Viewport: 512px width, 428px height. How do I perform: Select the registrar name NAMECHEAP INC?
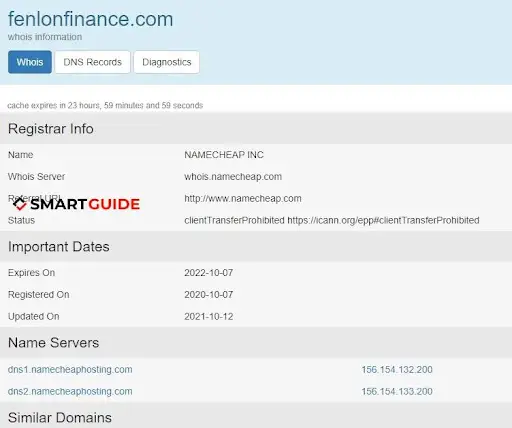click(x=224, y=155)
